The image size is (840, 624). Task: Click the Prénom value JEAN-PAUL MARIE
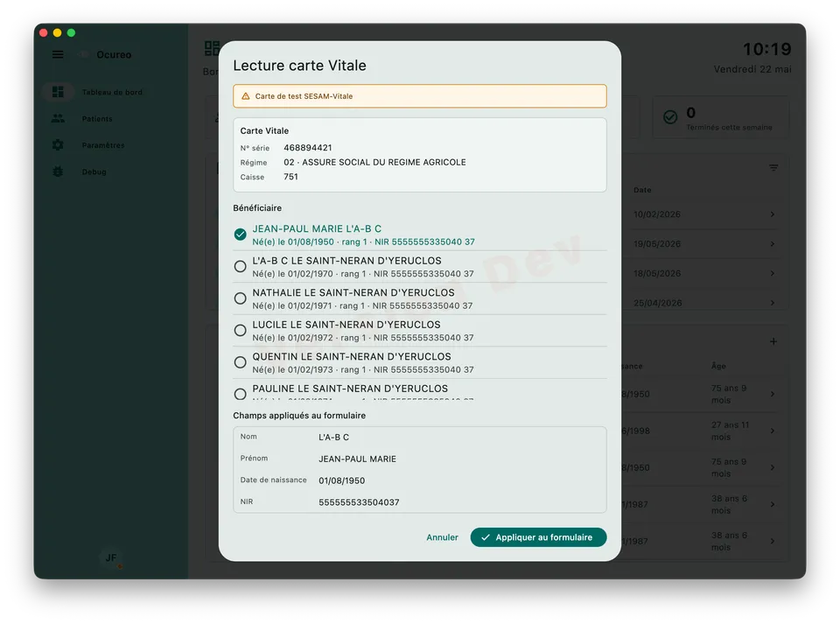357,459
